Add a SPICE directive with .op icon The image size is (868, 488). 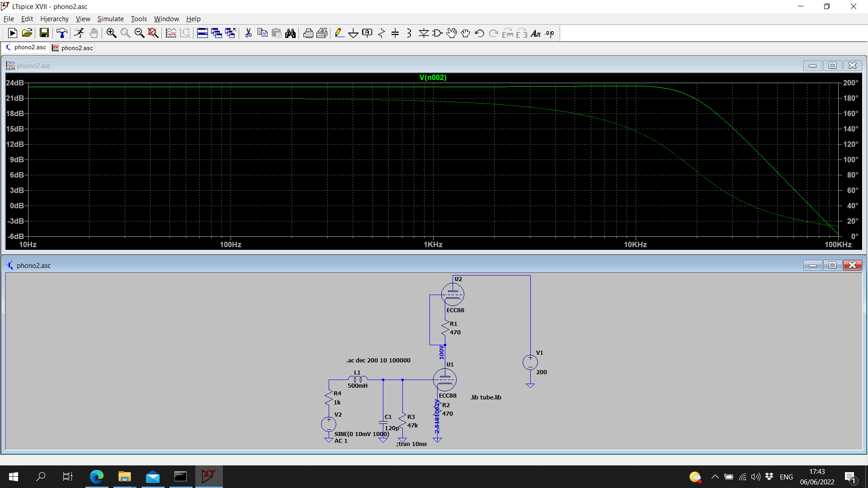point(550,33)
